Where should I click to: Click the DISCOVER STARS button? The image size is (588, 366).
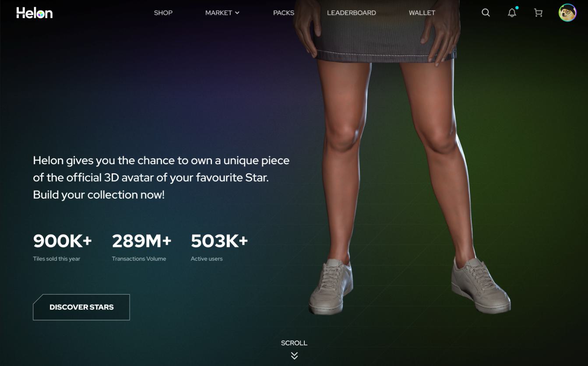[81, 307]
